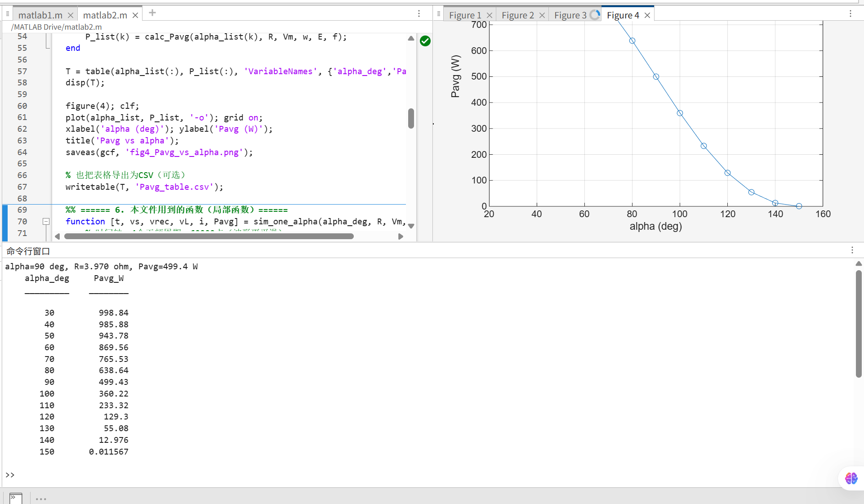Collapse the sim_one_alpha function fold marker
The width and height of the screenshot is (864, 504).
pyautogui.click(x=46, y=222)
